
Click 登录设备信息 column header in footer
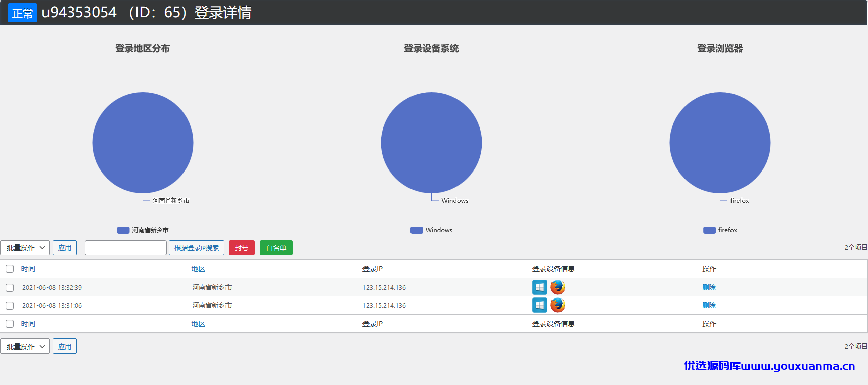pyautogui.click(x=553, y=324)
